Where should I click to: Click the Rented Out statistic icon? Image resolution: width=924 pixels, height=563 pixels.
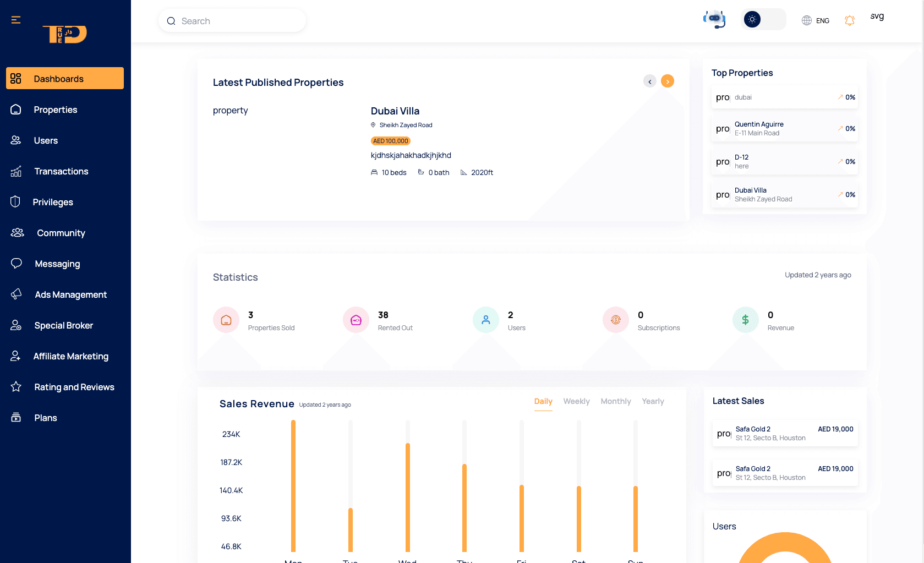[x=356, y=320]
